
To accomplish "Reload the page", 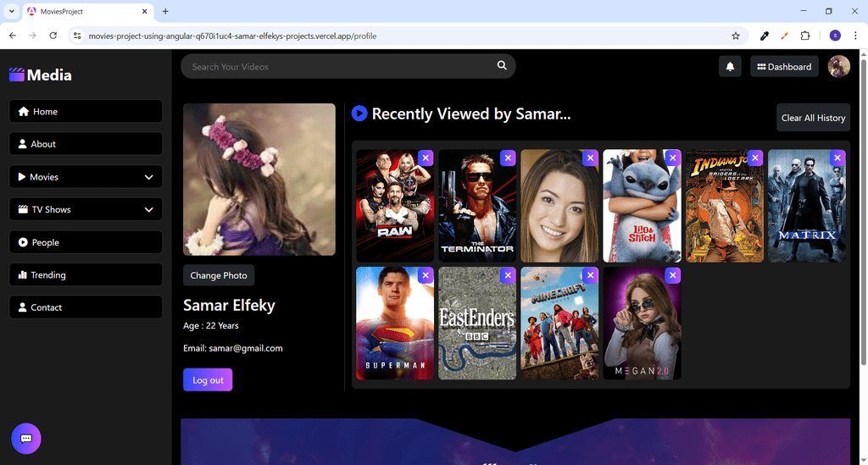I will pos(53,36).
